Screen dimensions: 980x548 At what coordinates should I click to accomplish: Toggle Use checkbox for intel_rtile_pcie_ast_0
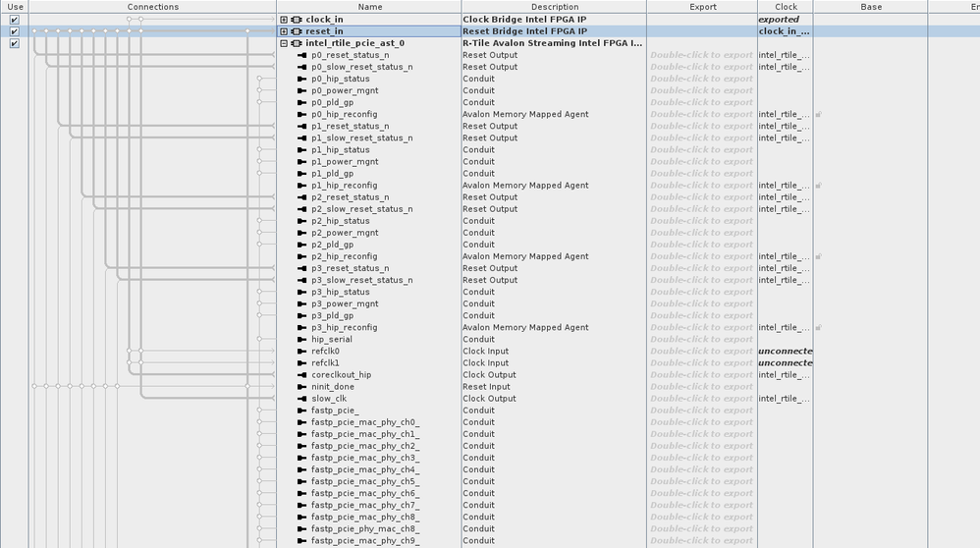pyautogui.click(x=15, y=43)
